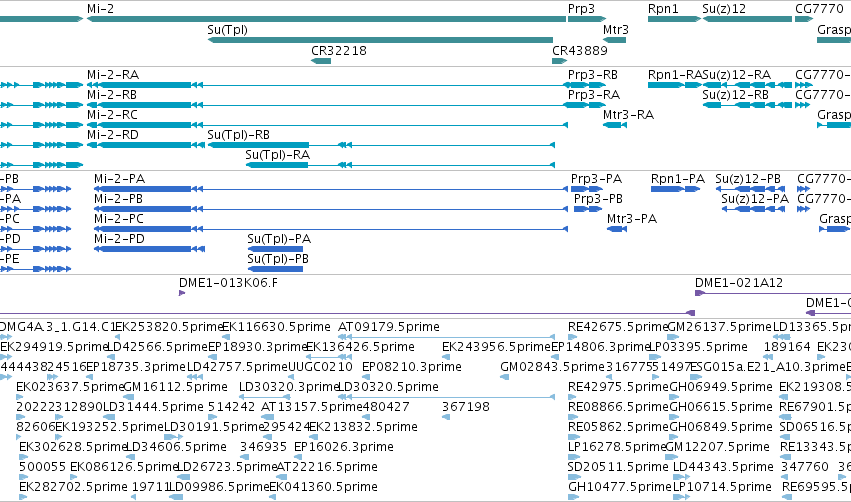Click the Mtr3-RA transcript label

point(628,115)
